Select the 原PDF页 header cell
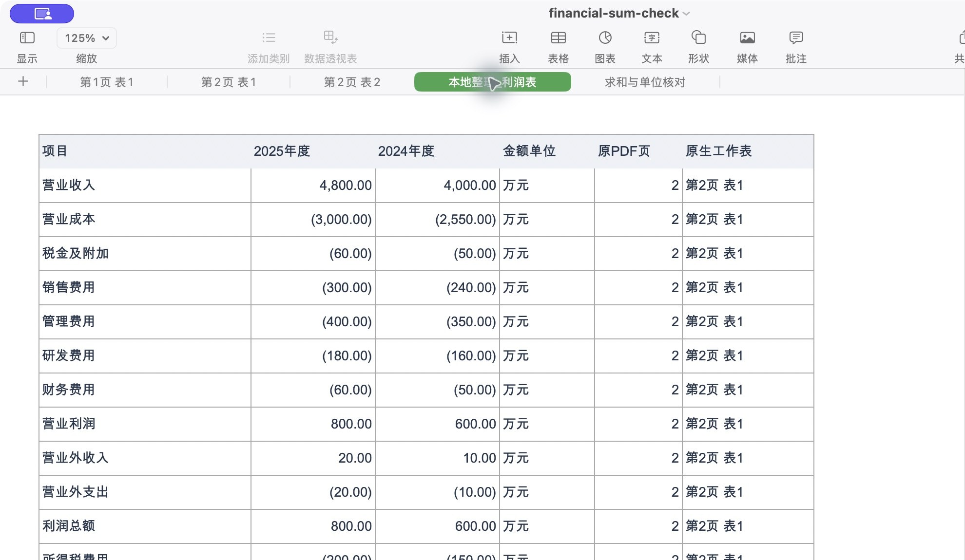The height and width of the screenshot is (560, 965). click(x=638, y=151)
